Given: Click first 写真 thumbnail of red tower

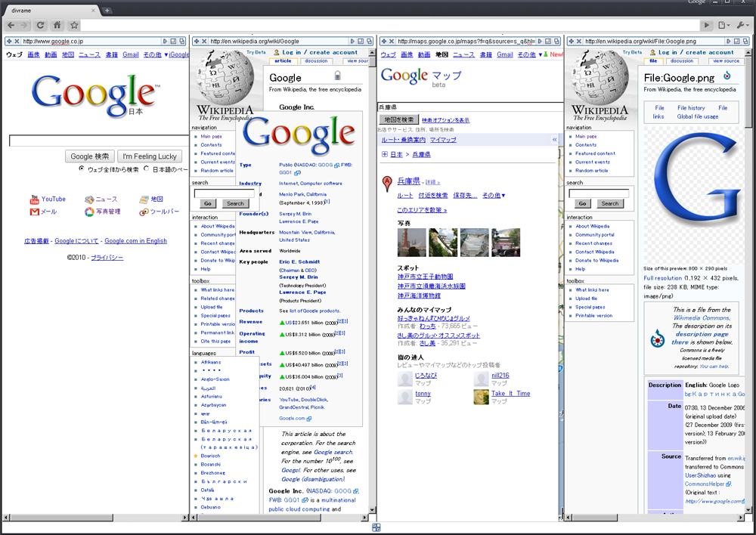Looking at the screenshot, I should coord(412,243).
